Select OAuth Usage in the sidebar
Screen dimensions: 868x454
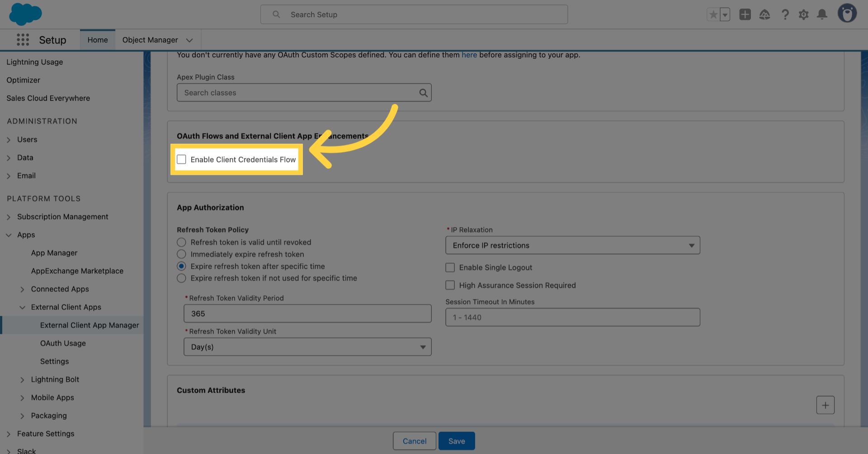pos(63,343)
